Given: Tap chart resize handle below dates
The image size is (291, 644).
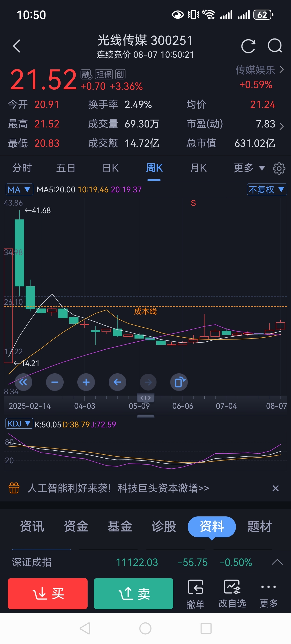Looking at the screenshot, I should tap(146, 416).
